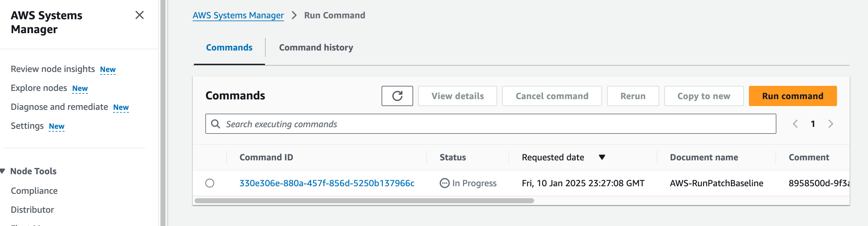Refresh the commands list
This screenshot has width=868, height=226.
(x=397, y=96)
